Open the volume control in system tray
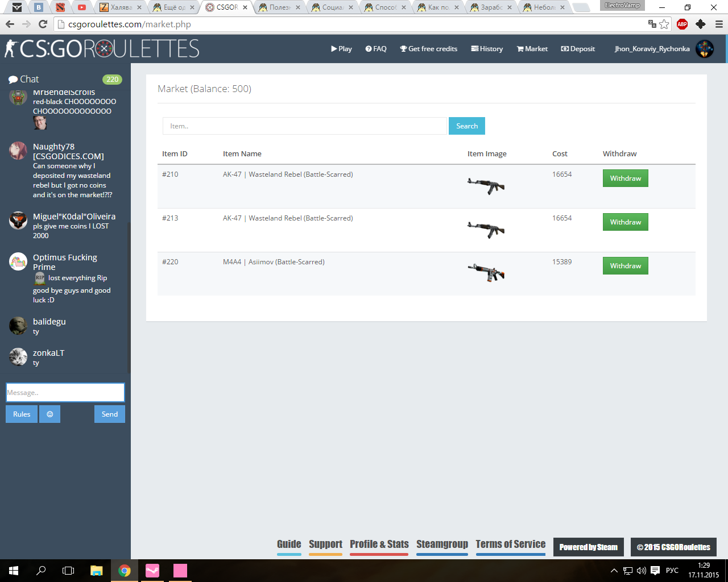Screen dimensions: 728x582 click(x=641, y=571)
